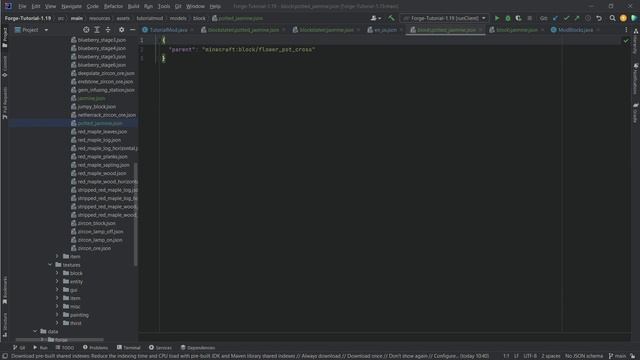Open the Git tool window at bottom
Screen dimensions: 640x360
click(x=19, y=348)
